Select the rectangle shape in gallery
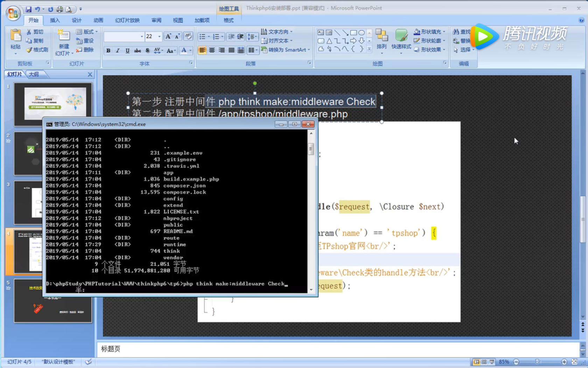Image resolution: width=588 pixels, height=368 pixels. point(353,33)
